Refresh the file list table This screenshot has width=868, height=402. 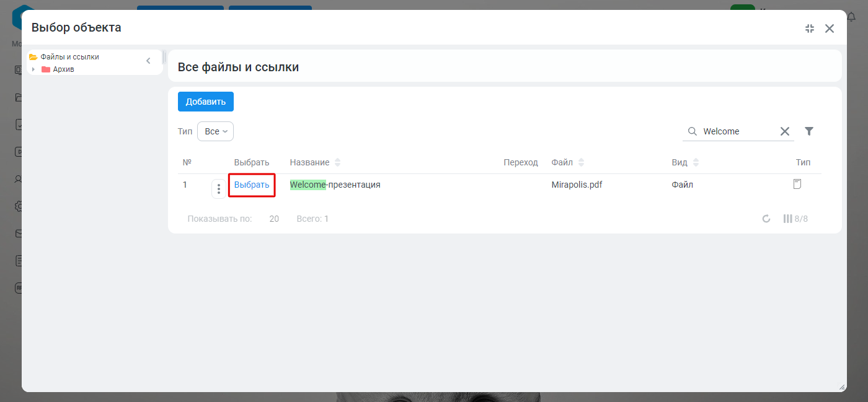coord(766,219)
